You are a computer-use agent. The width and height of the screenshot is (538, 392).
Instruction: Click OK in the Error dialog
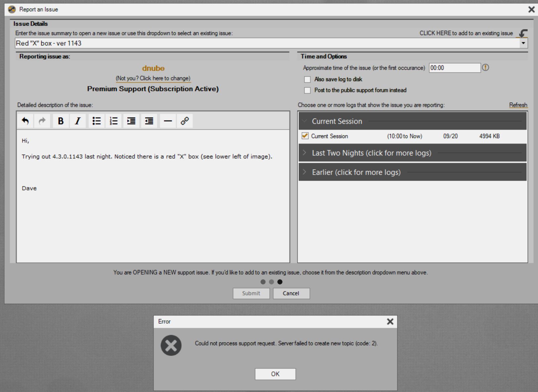[275, 374]
